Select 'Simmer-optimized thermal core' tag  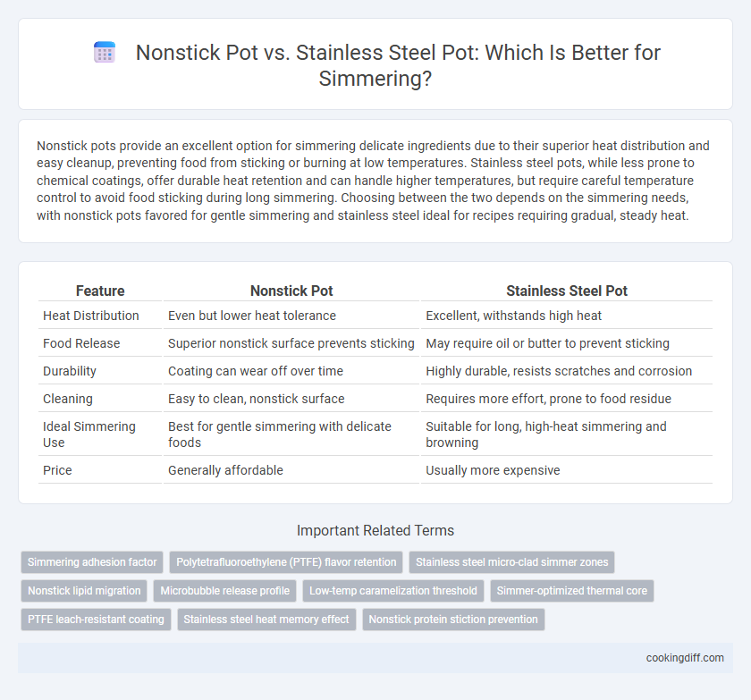click(x=572, y=591)
